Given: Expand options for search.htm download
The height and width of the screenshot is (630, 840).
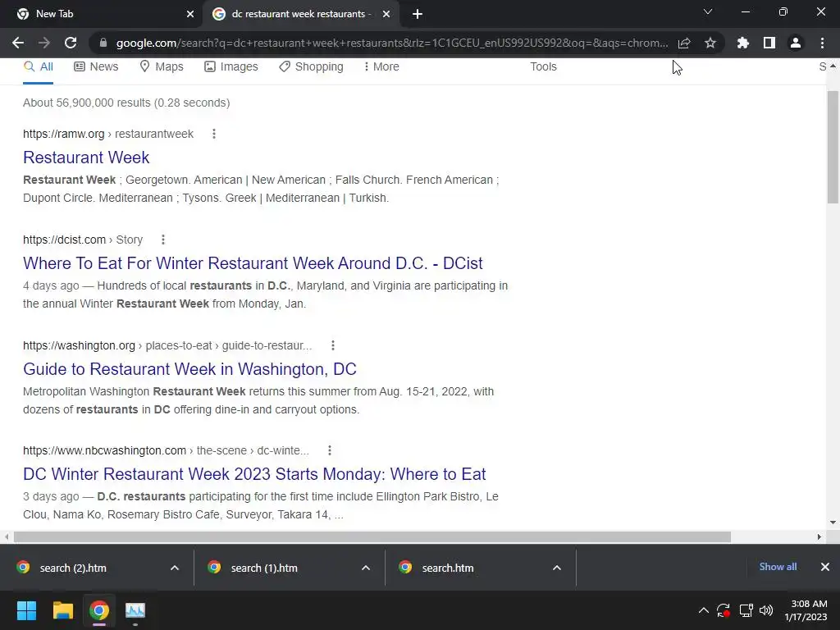Looking at the screenshot, I should coord(557,568).
